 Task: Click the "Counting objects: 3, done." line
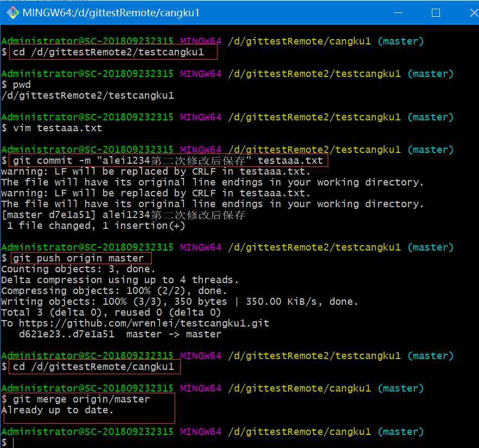(78, 269)
